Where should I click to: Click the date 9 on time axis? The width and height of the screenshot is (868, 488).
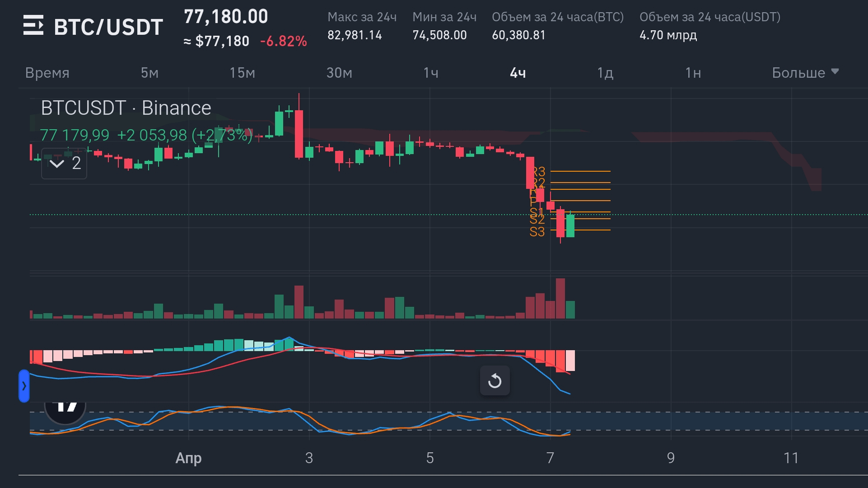point(671,458)
